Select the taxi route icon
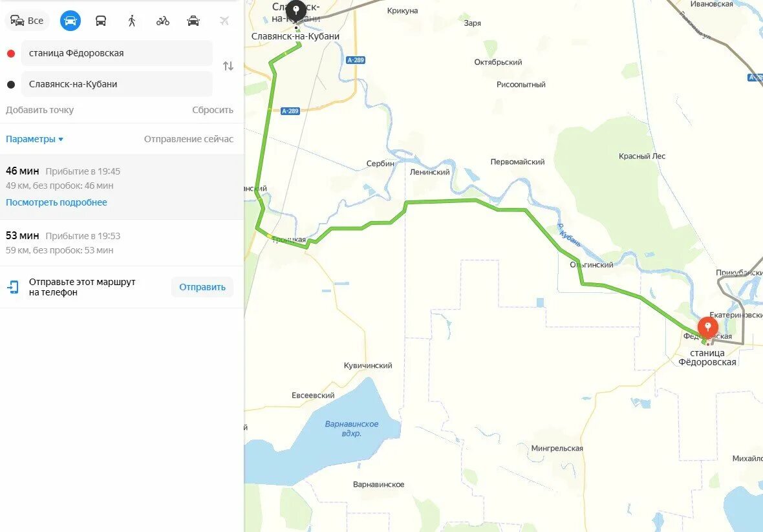Screen dimensions: 763x532 [193, 21]
